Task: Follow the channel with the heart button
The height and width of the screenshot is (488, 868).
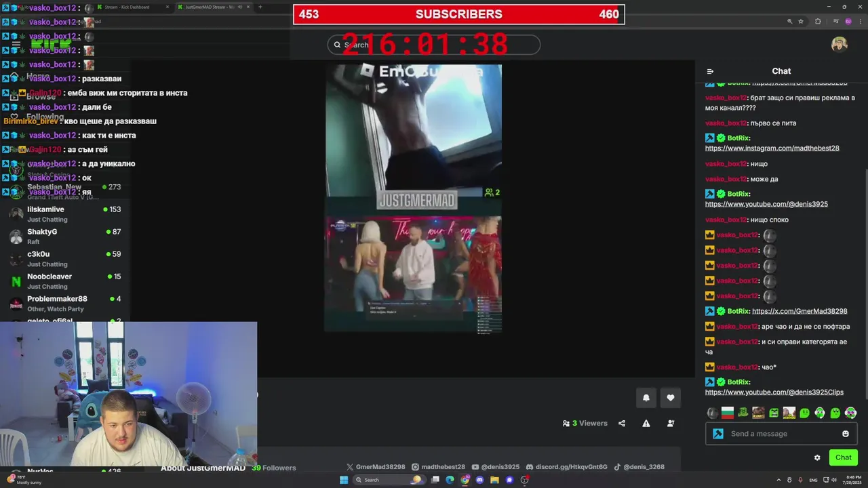Action: [x=671, y=398]
